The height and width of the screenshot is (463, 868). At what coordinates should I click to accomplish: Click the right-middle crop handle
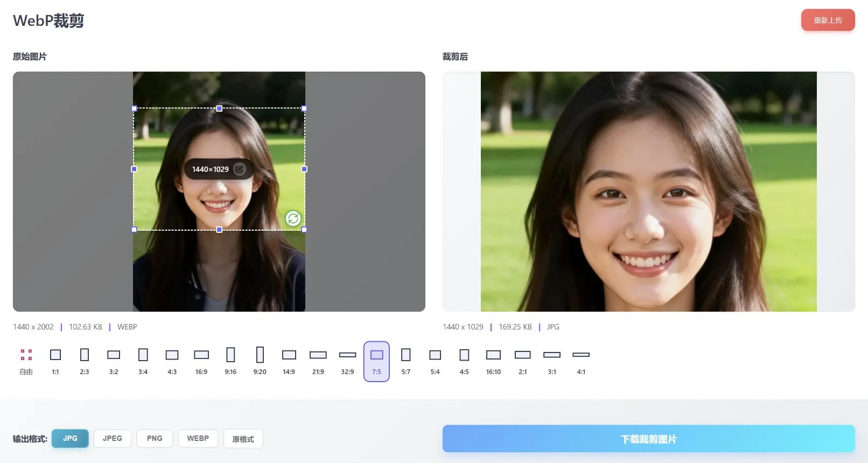click(304, 169)
